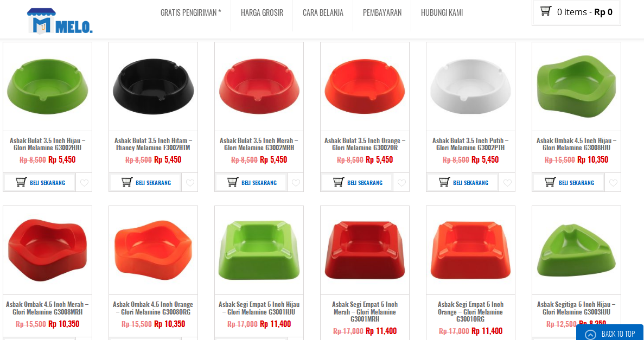
Task: Click heart icon for Asbak Ombak Hijau
Action: click(613, 183)
